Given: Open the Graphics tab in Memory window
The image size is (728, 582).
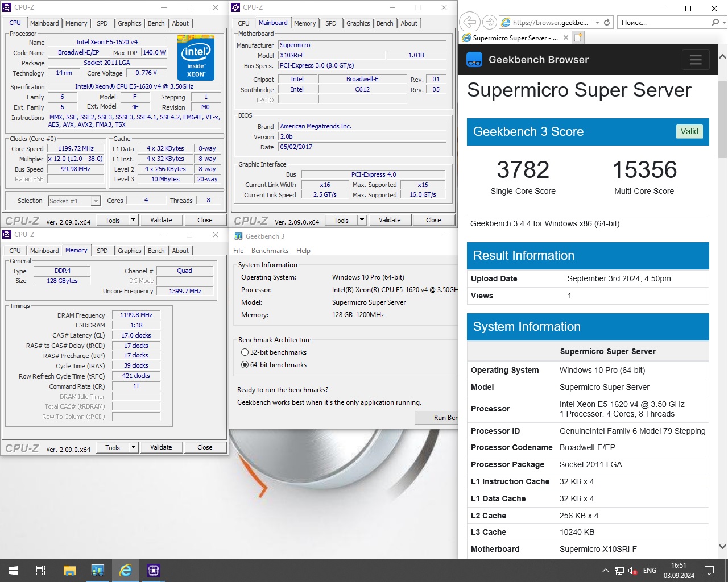Looking at the screenshot, I should click(x=130, y=251).
